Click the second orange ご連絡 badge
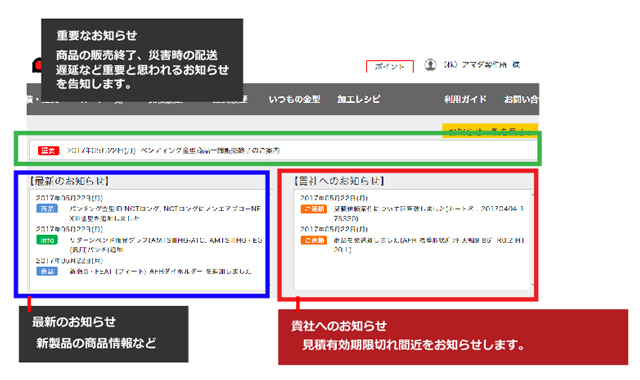This screenshot has height=380, width=640. pyautogui.click(x=314, y=240)
